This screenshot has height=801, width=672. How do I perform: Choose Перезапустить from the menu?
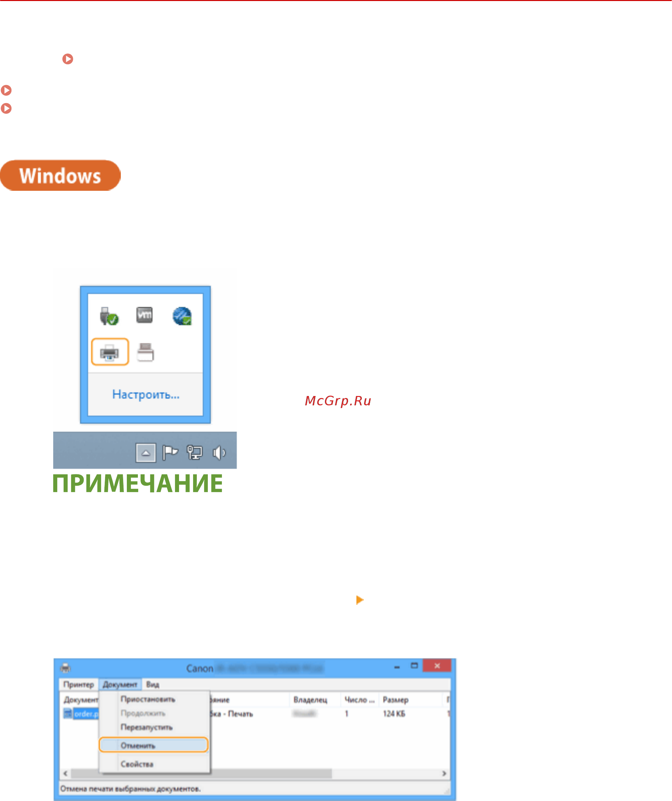click(147, 727)
